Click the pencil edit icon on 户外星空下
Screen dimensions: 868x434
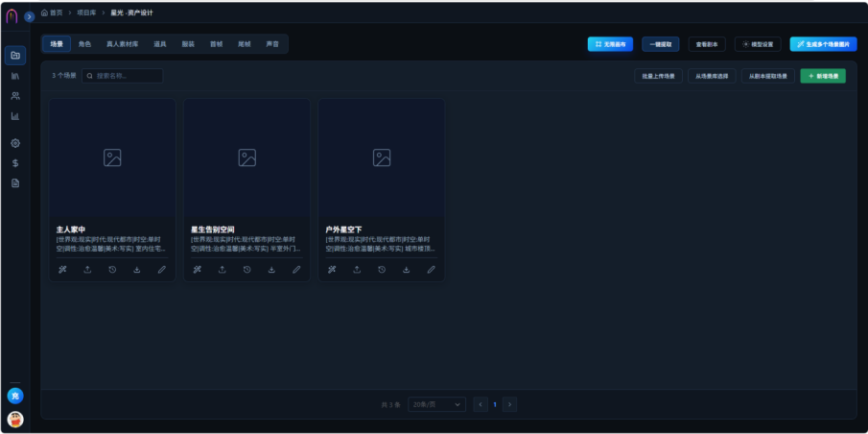(x=431, y=270)
